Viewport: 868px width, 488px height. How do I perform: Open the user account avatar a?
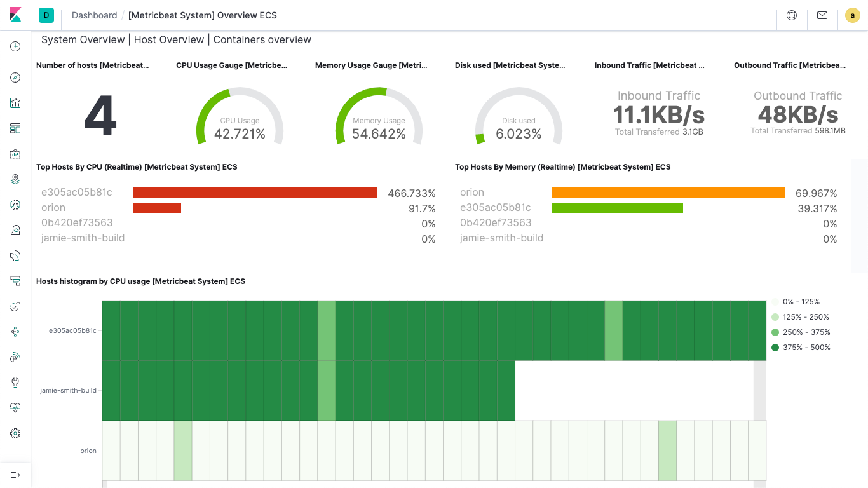[x=853, y=15]
